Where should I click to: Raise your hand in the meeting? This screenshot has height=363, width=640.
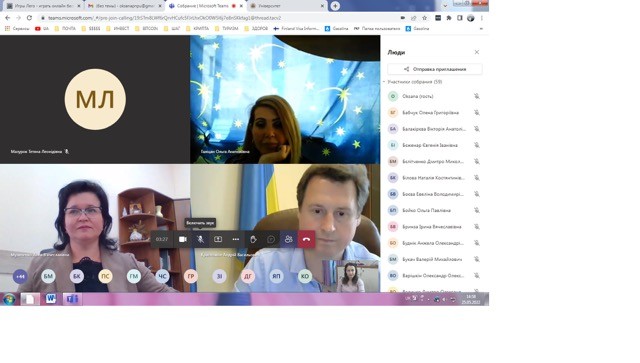point(253,239)
